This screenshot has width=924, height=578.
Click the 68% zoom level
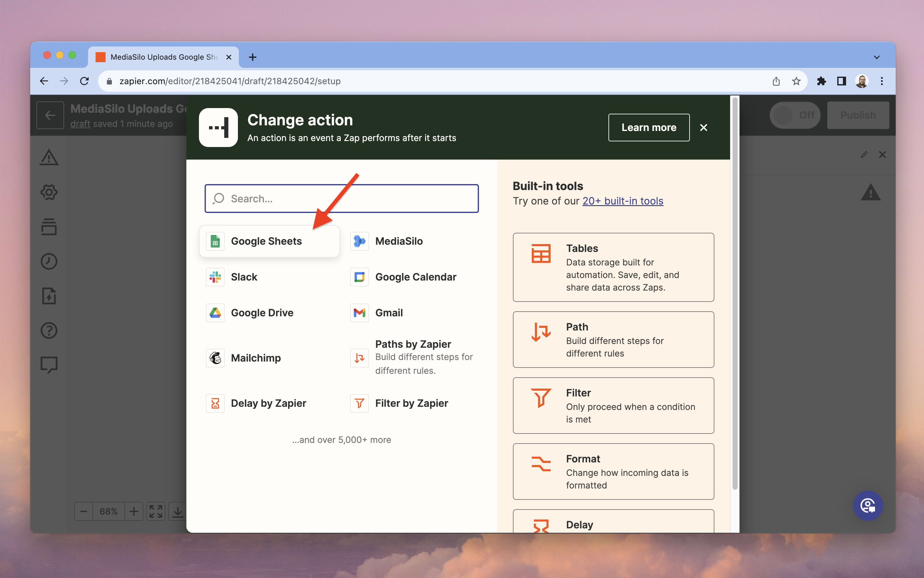click(109, 511)
